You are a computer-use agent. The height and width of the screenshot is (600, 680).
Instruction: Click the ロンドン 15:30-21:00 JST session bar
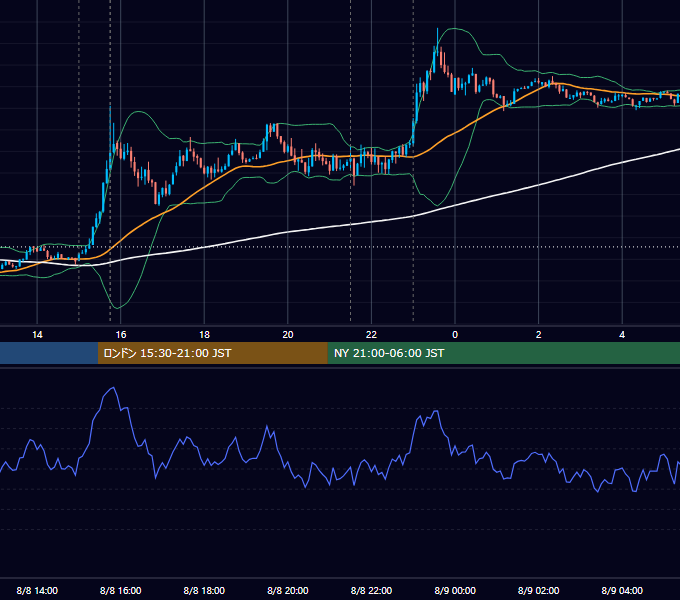click(212, 353)
